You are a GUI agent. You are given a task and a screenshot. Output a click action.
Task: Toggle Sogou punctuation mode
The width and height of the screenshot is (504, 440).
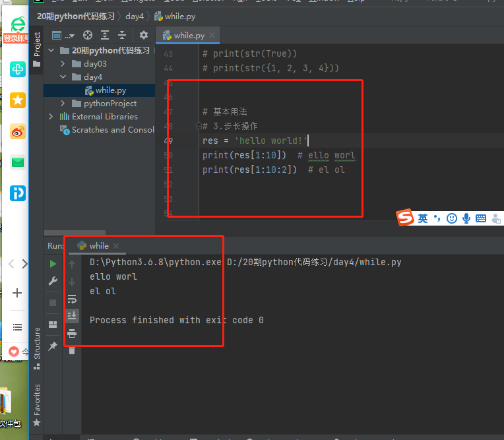point(437,218)
